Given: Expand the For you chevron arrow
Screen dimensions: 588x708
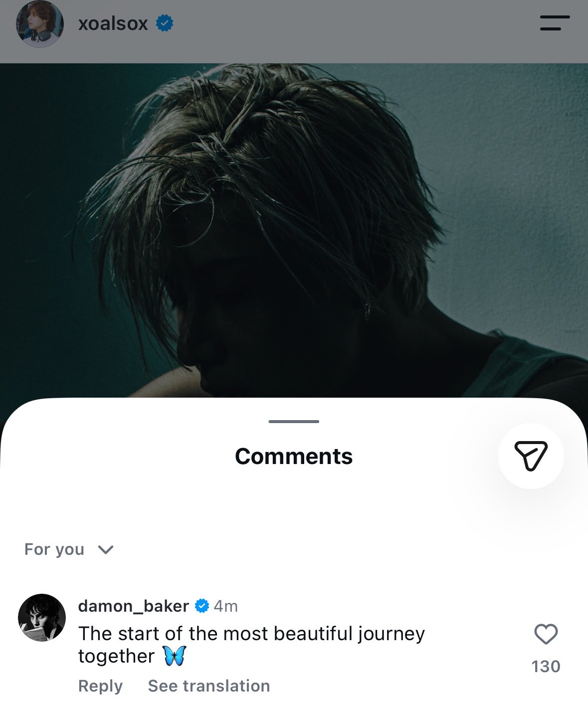Looking at the screenshot, I should 106,550.
